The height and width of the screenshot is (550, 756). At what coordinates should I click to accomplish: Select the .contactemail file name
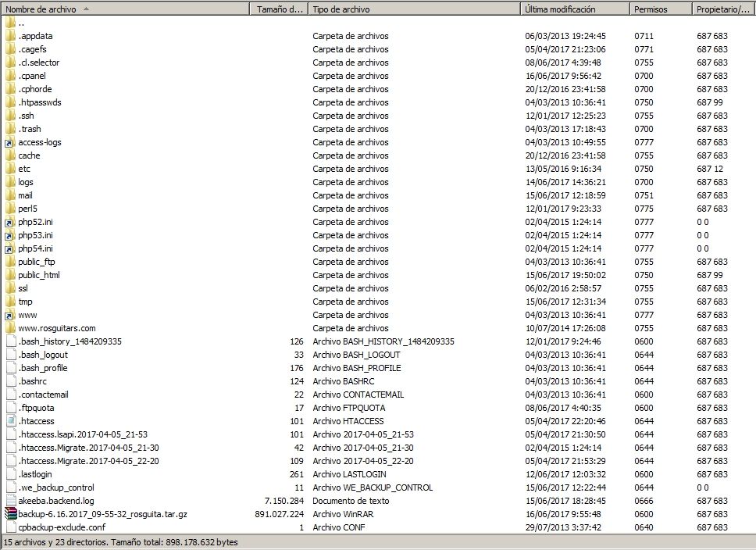click(44, 395)
